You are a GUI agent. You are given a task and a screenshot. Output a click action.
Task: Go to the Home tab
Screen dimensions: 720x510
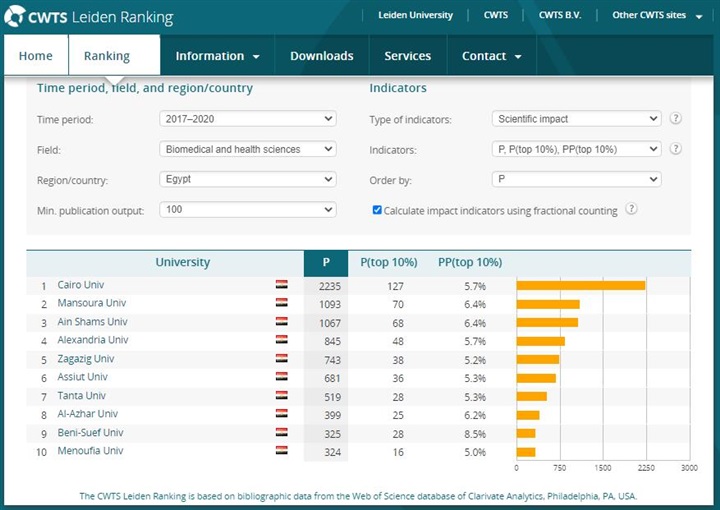tap(35, 56)
